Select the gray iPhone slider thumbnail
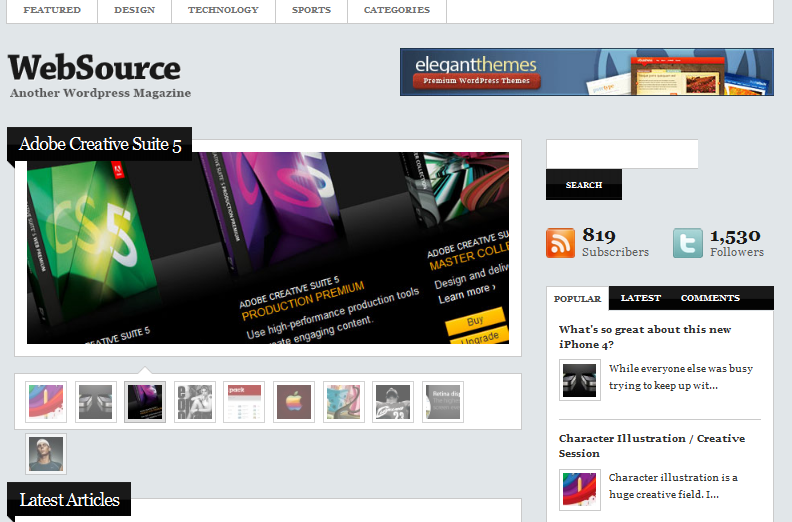Viewport: 792px width, 522px height. tap(95, 402)
